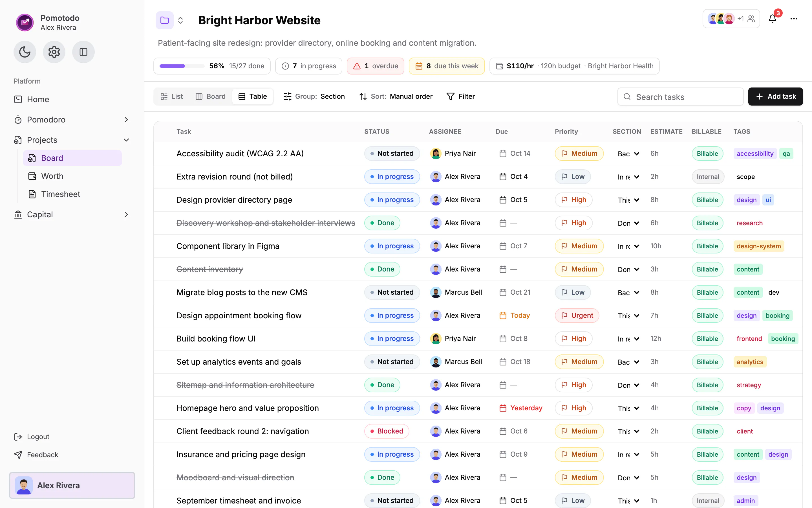Click the accessibility tag chip
The width and height of the screenshot is (812, 508).
(755, 154)
